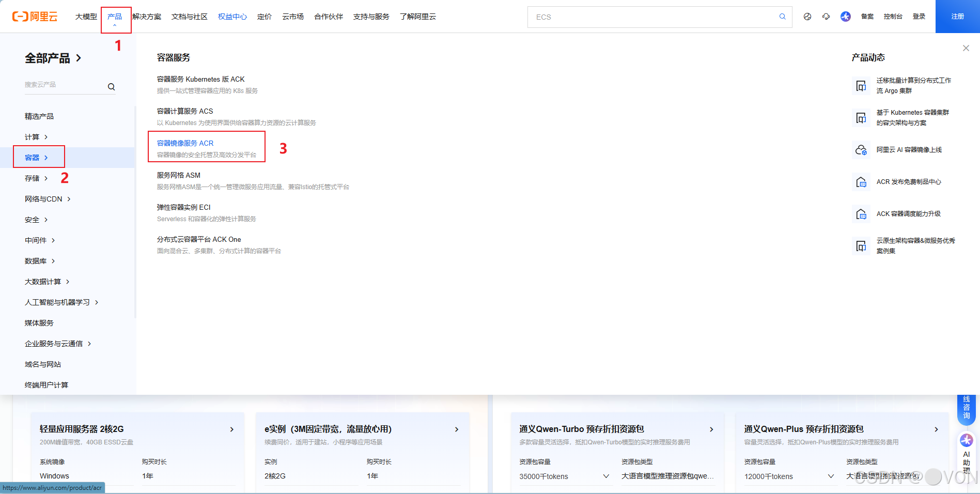Open the 合作伙伴 top menu
Image resolution: width=980 pixels, height=494 pixels.
(329, 17)
